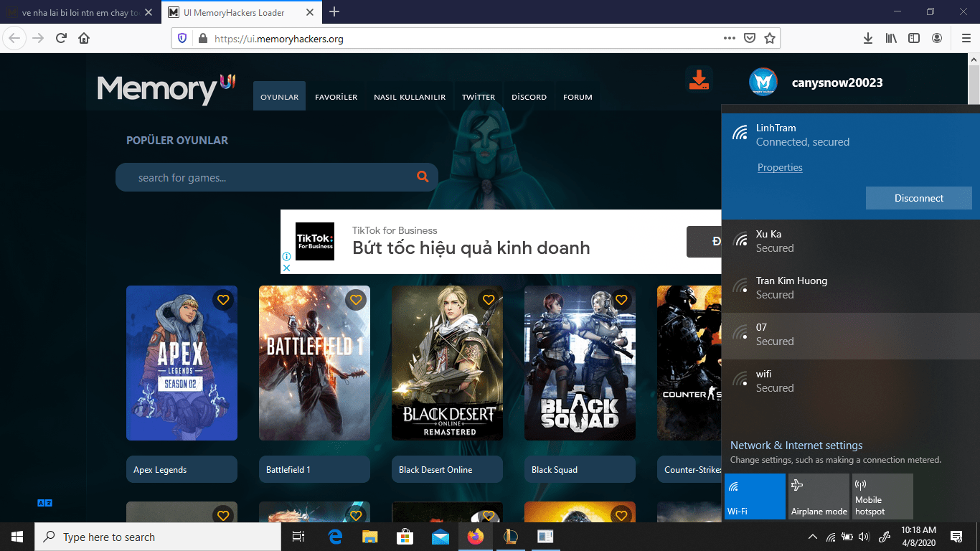Open Microsoft Store from the taskbar
This screenshot has width=980, height=551.
click(x=405, y=537)
